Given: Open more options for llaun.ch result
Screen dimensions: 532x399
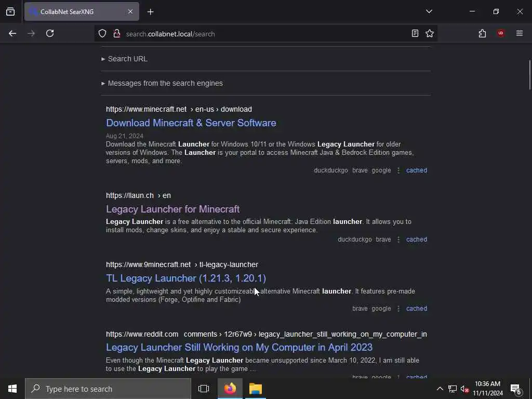Looking at the screenshot, I should (x=398, y=240).
